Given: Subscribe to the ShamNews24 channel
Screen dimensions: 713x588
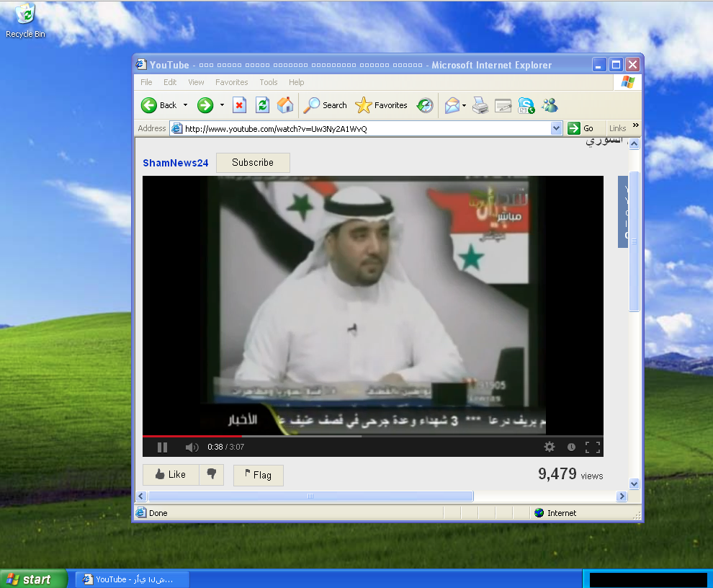Looking at the screenshot, I should pos(253,162).
